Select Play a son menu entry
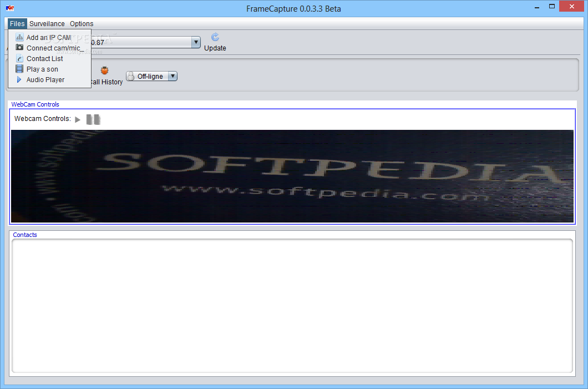588x389 pixels. point(49,69)
